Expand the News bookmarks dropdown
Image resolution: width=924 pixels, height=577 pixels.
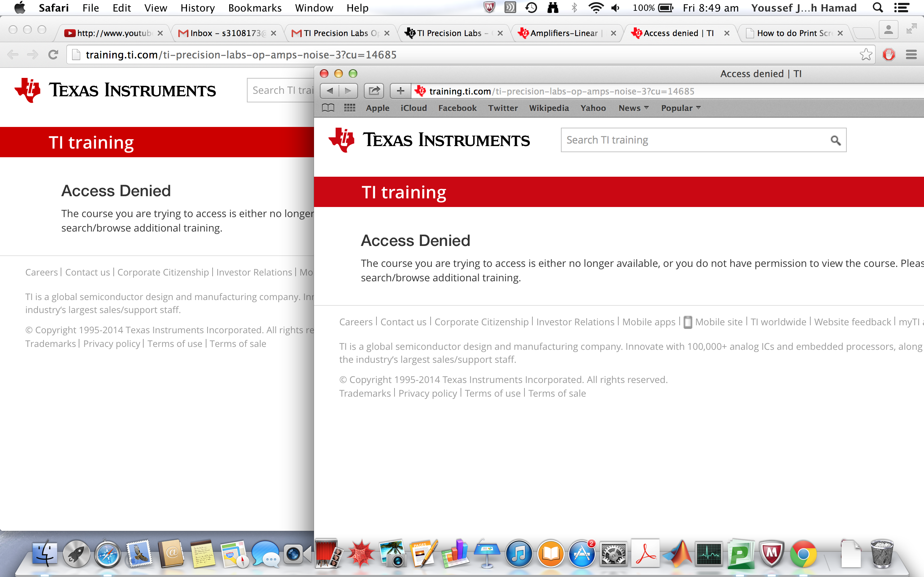coord(633,108)
